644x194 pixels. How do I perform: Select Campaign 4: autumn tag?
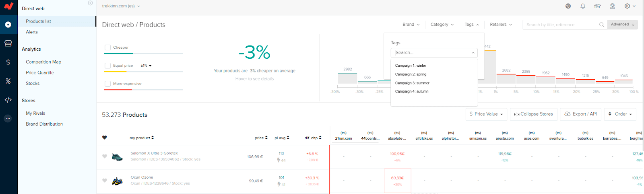412,92
